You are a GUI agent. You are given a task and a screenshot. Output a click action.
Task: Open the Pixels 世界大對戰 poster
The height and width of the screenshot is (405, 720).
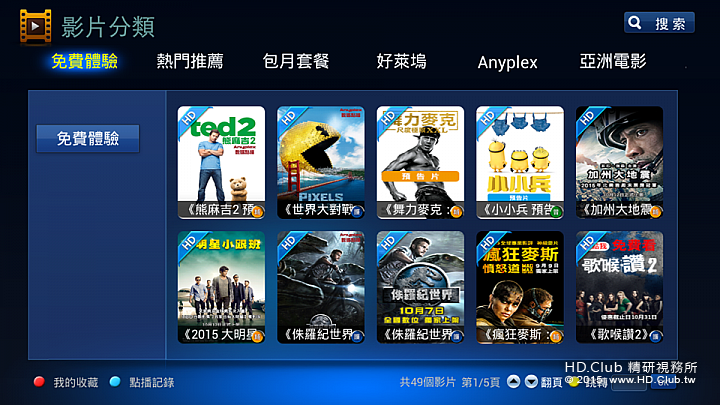pos(321,163)
